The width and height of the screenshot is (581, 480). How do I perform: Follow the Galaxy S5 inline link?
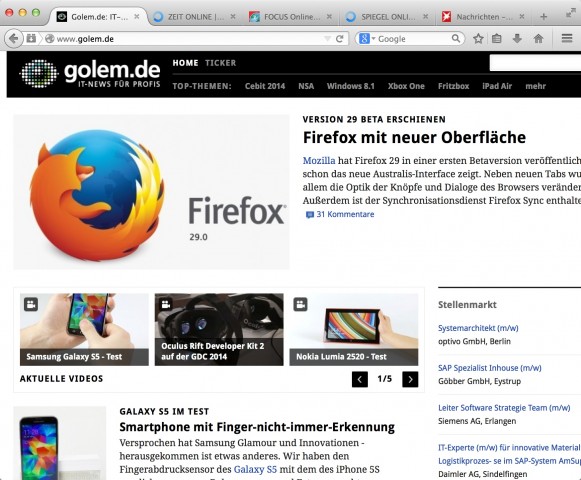(255, 469)
